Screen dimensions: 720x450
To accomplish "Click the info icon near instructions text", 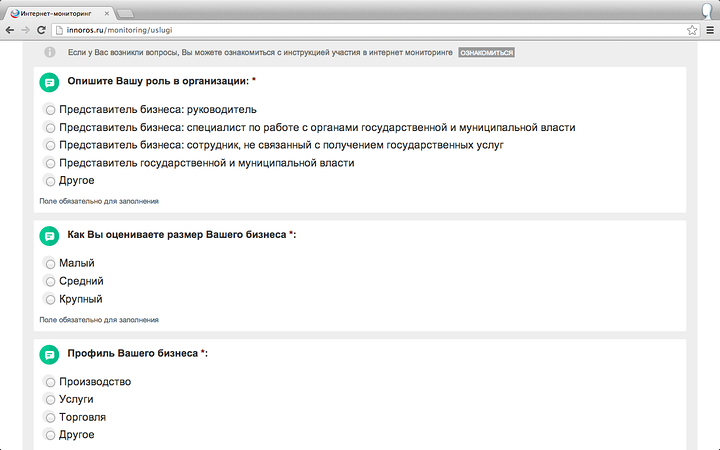I will tap(50, 52).
